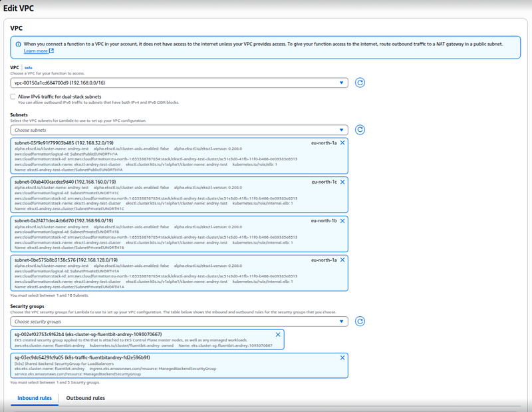Refresh the VPC list
This screenshot has height=412, width=532.
tap(360, 83)
